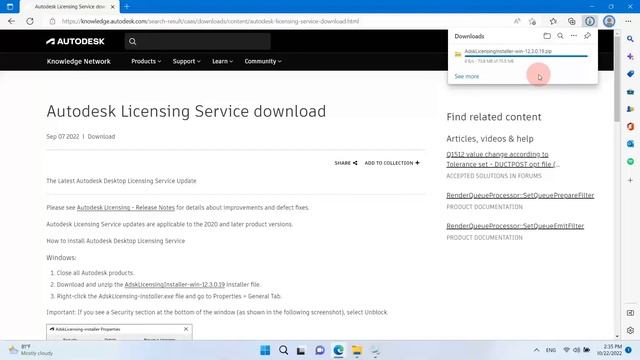The height and width of the screenshot is (360, 640).
Task: Click See more in Downloads panel
Action: coord(467,76)
